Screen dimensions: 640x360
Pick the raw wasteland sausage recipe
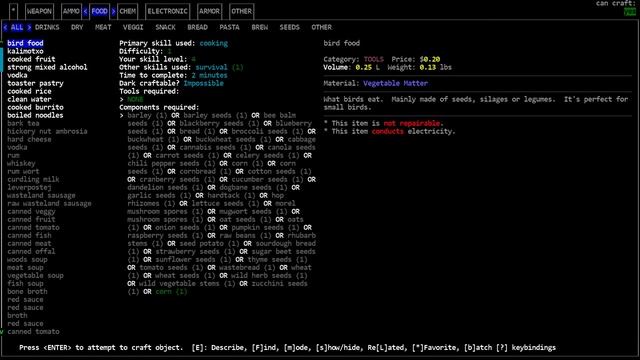tap(49, 204)
